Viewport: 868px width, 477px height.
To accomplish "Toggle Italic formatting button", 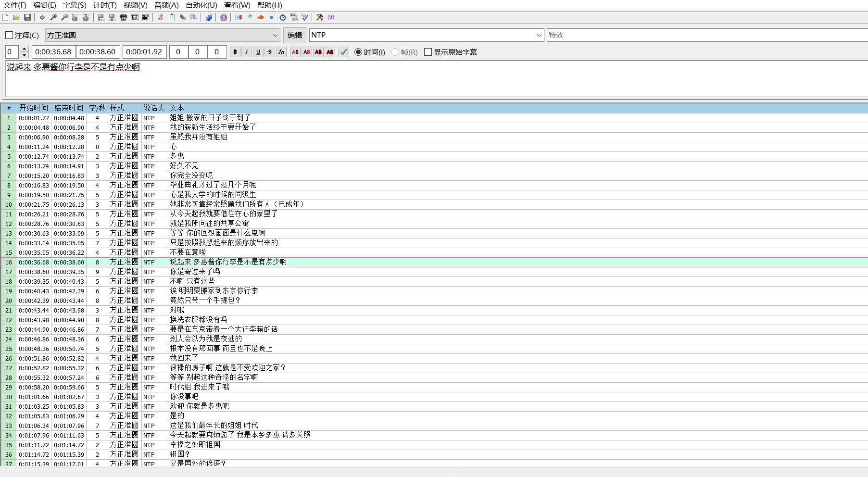I will click(247, 52).
